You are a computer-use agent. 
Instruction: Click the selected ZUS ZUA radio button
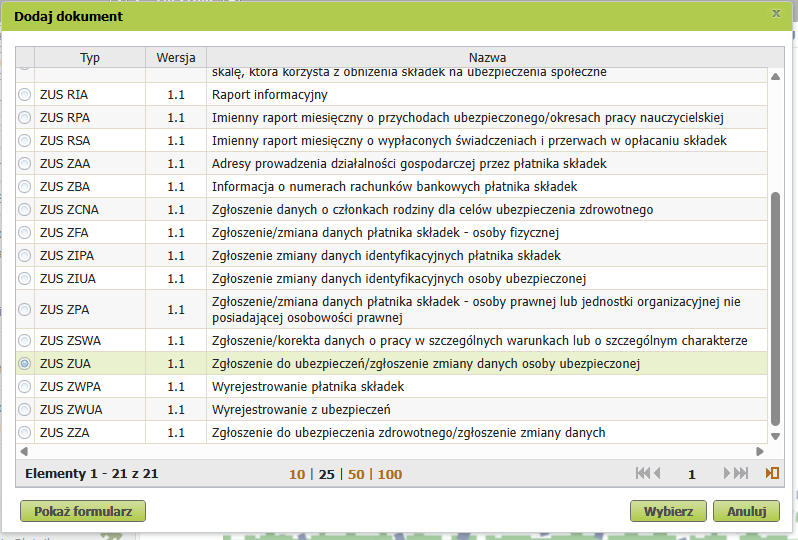[24, 363]
